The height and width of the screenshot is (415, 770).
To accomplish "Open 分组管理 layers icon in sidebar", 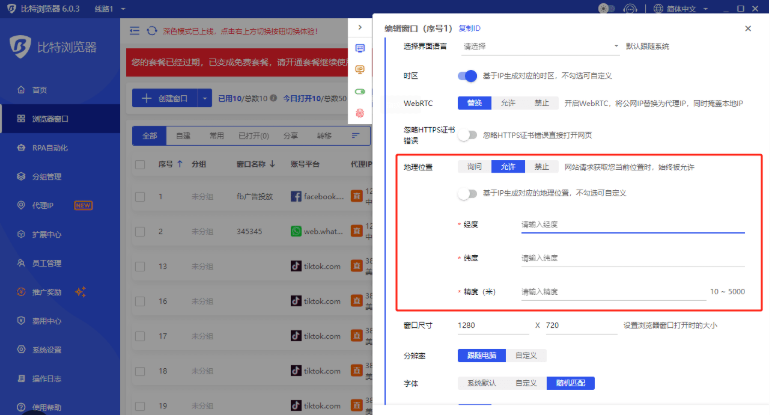I will (21, 176).
